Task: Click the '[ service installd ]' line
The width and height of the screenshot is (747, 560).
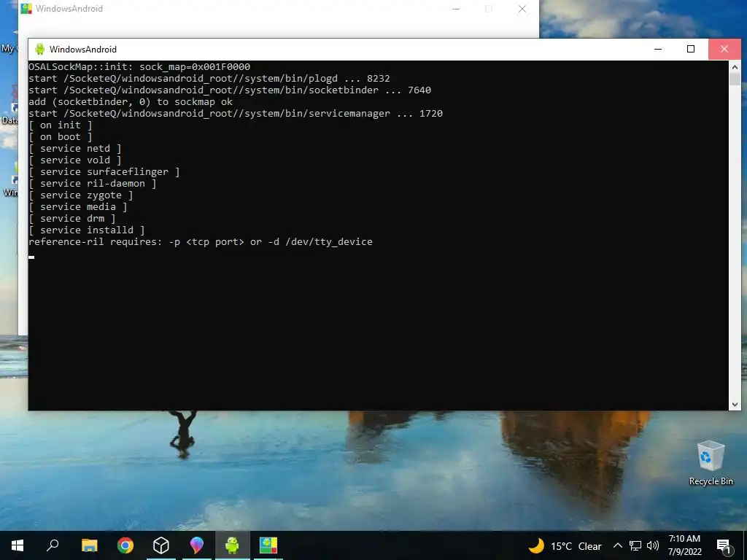Action: (x=86, y=230)
